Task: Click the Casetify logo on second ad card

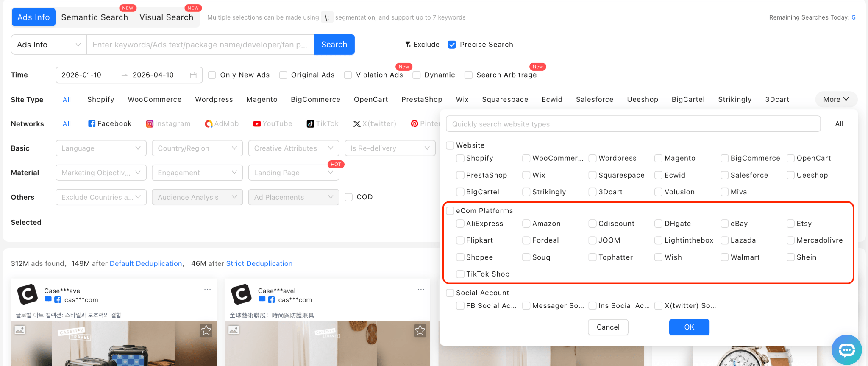Action: (x=241, y=294)
